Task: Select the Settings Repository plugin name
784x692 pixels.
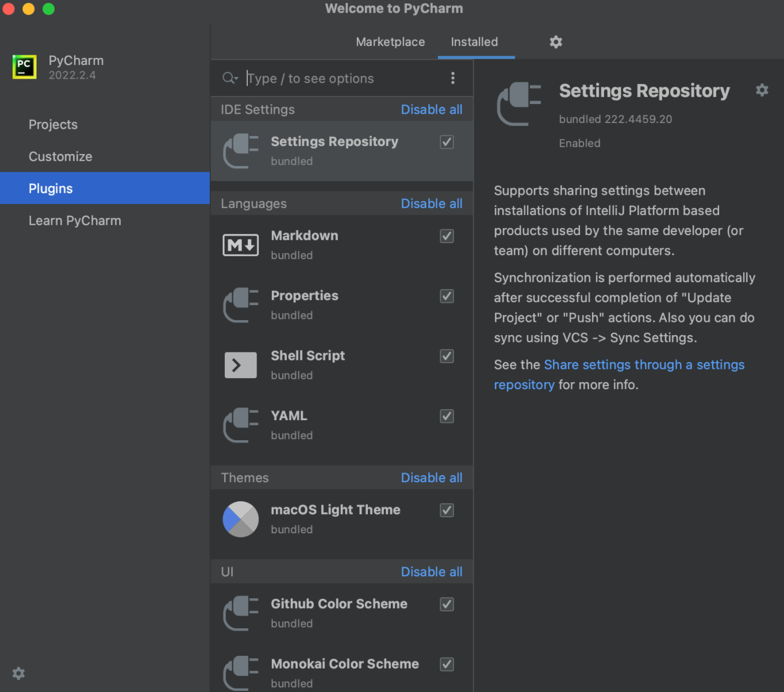Action: (x=335, y=141)
